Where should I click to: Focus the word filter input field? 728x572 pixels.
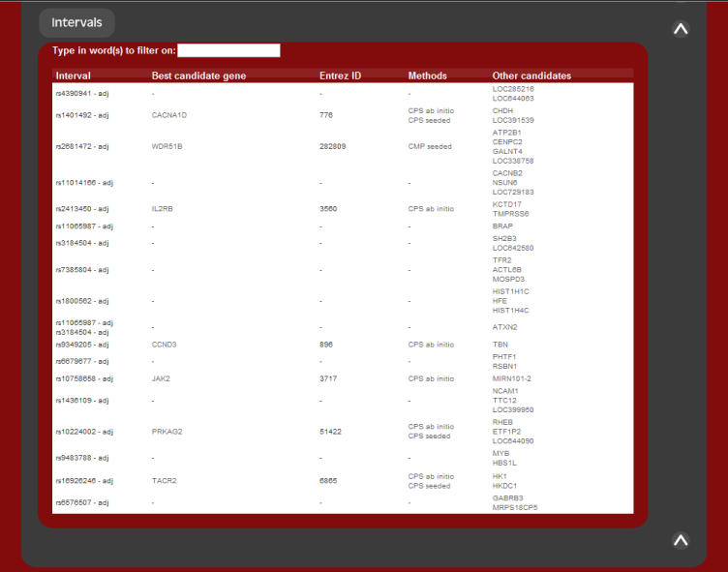tap(228, 50)
